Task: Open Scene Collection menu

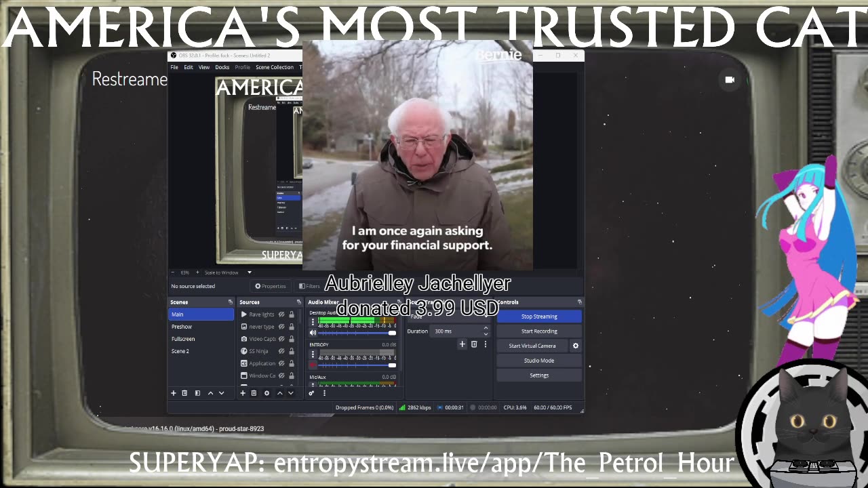Action: [x=275, y=67]
